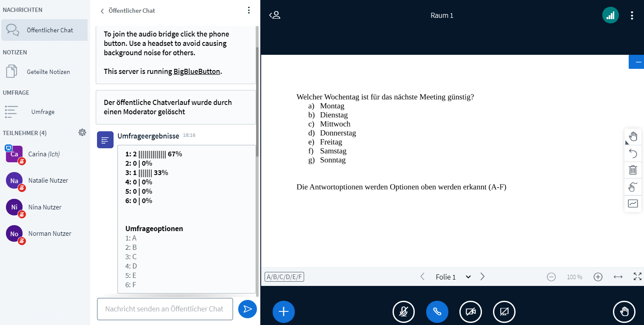Clear all whiteboard annotations
Screen dimensions: 644x325
(x=633, y=170)
